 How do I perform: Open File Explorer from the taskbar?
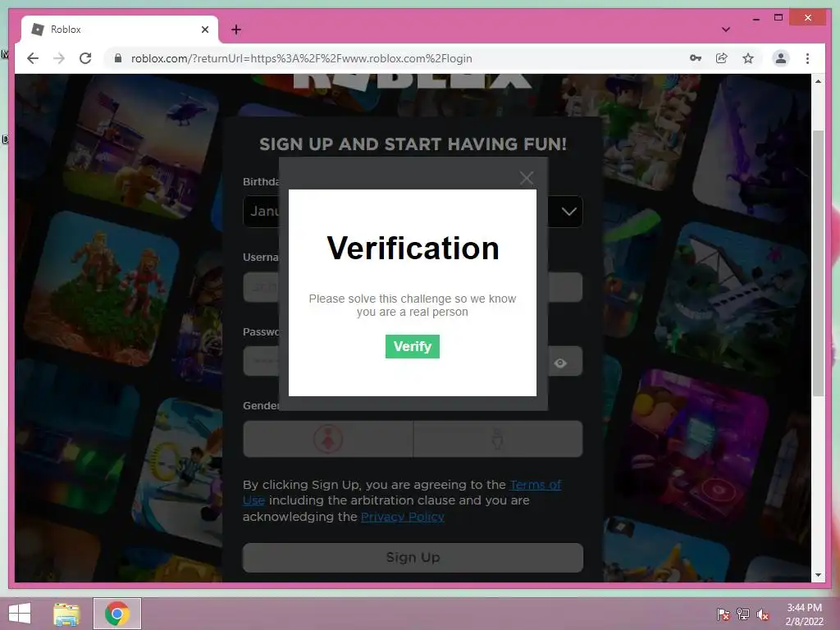pyautogui.click(x=66, y=614)
